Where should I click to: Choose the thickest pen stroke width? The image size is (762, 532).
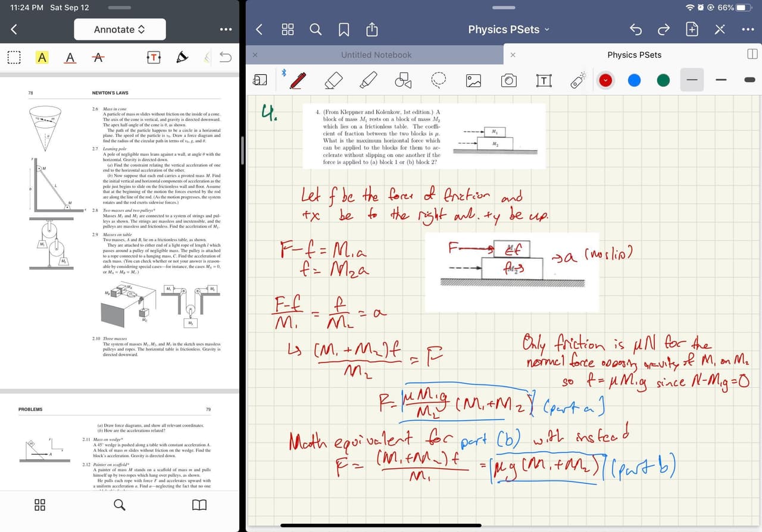749,80
